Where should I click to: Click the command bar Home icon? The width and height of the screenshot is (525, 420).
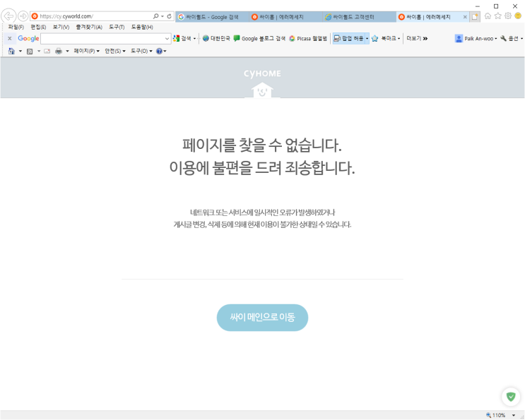12,51
